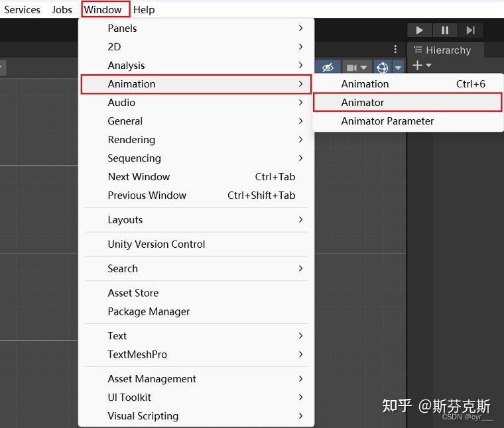Click the Pause button in Unity toolbar
This screenshot has height=428, width=504.
point(445,30)
